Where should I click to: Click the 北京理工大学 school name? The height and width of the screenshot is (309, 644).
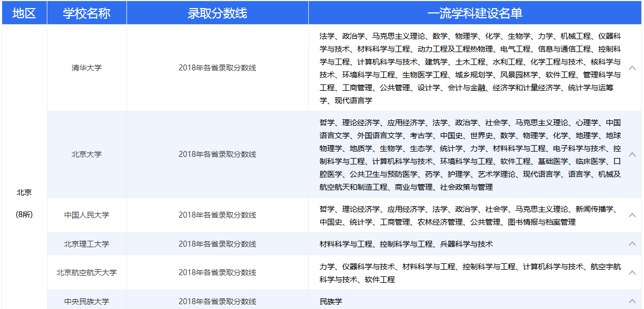tap(87, 244)
